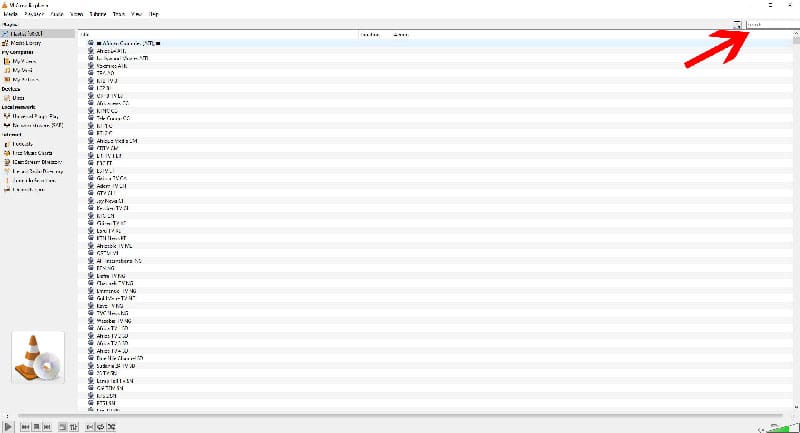Stop playback with the Stop button
Screen dimensions: 800x433
pyautogui.click(x=36, y=427)
